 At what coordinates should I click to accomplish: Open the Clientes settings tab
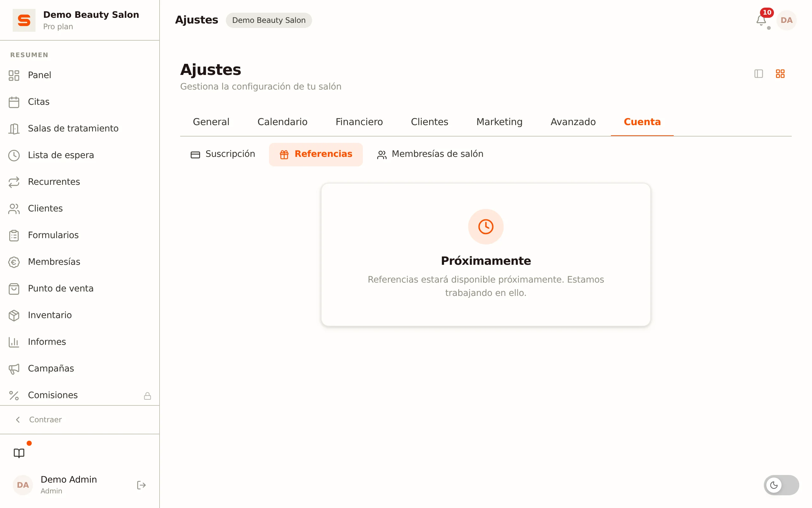[429, 122]
